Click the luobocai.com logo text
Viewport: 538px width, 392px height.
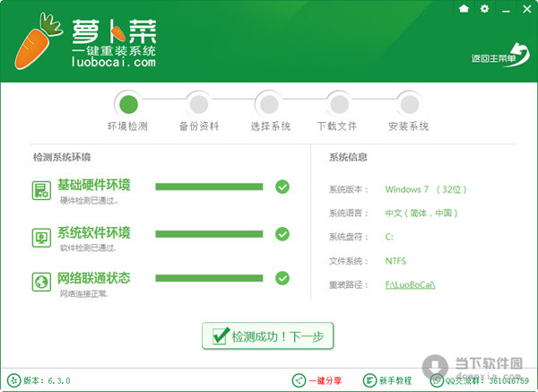tap(114, 62)
